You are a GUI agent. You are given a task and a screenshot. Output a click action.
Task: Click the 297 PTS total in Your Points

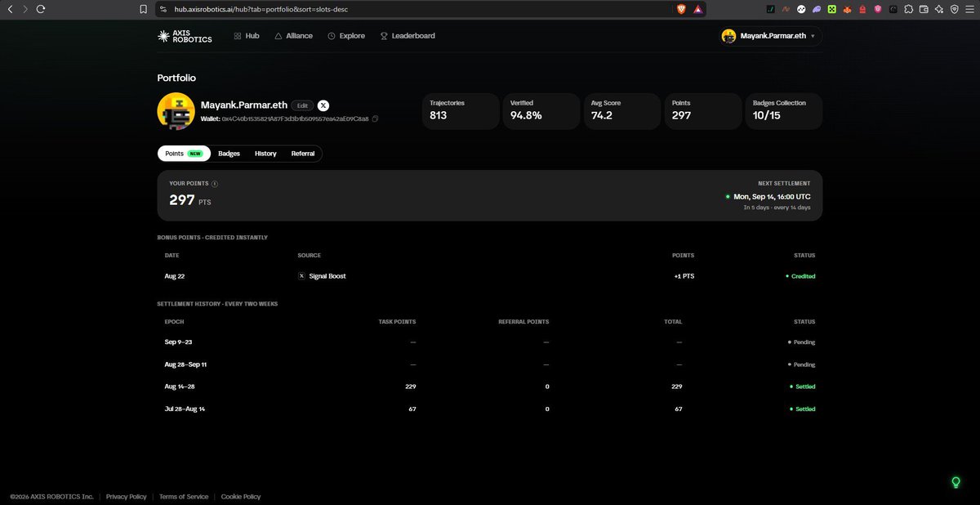pyautogui.click(x=189, y=200)
